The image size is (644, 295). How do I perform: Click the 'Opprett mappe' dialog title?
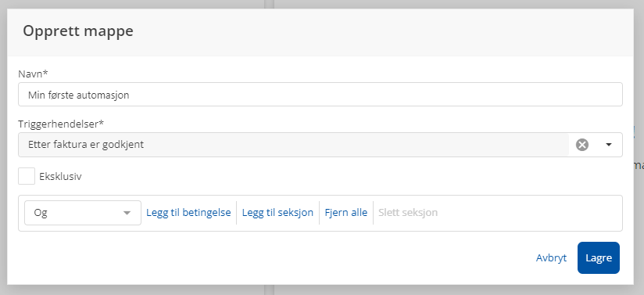(78, 31)
